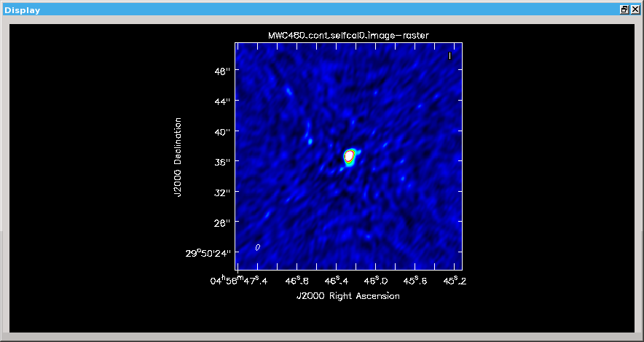Click the 45s.2 right ascension tick label
Image resolution: width=644 pixels, height=342 pixels.
pyautogui.click(x=455, y=280)
